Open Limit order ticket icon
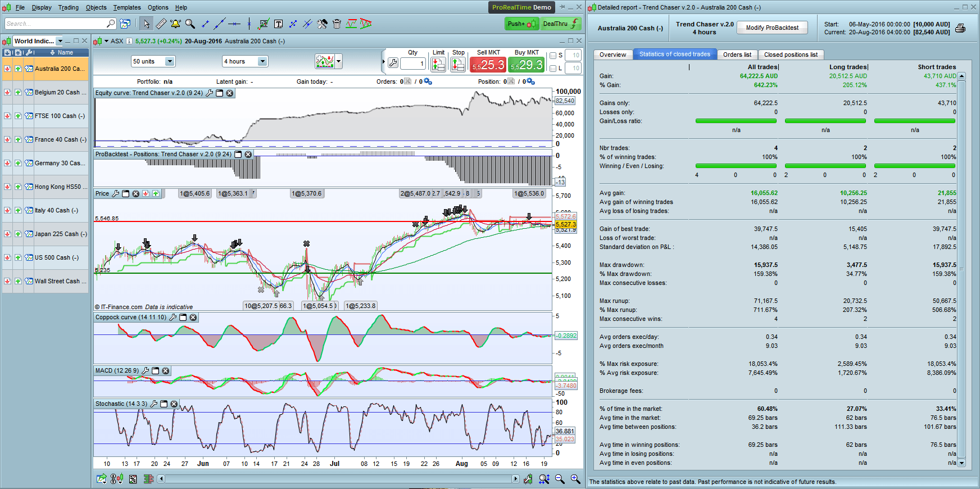 pyautogui.click(x=438, y=65)
